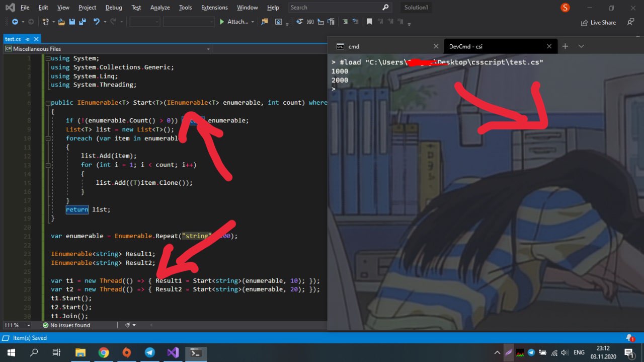Collapse the Start<T> method block
Viewport: 644px width, 362px height.
(48, 103)
